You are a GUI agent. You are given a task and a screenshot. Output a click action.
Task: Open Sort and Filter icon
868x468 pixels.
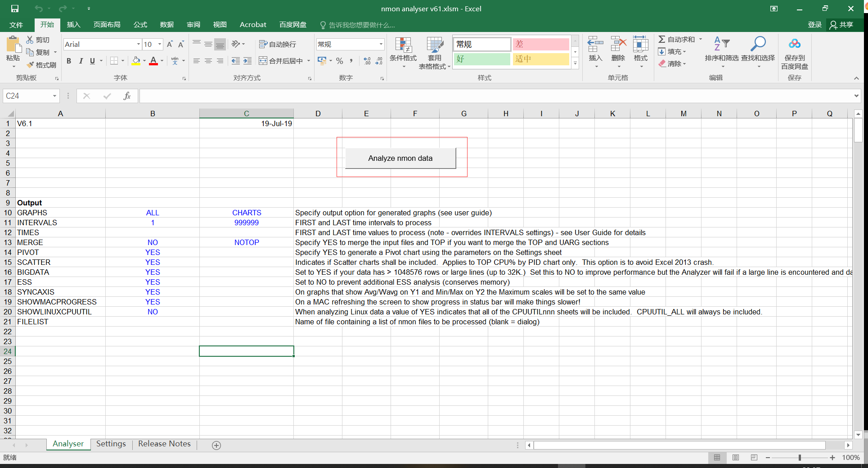(x=722, y=44)
